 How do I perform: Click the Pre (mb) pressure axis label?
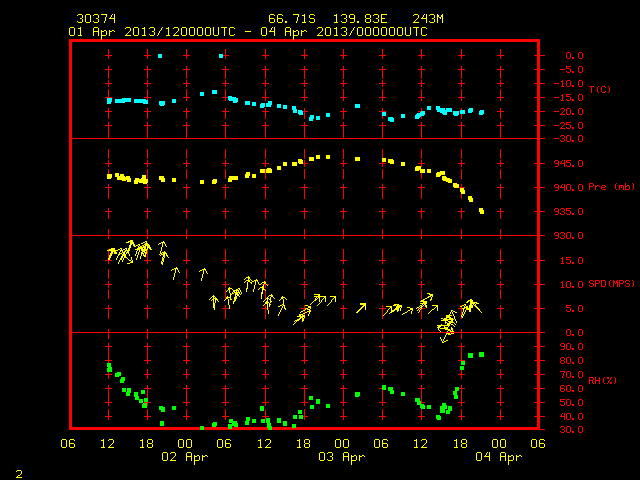(x=611, y=187)
